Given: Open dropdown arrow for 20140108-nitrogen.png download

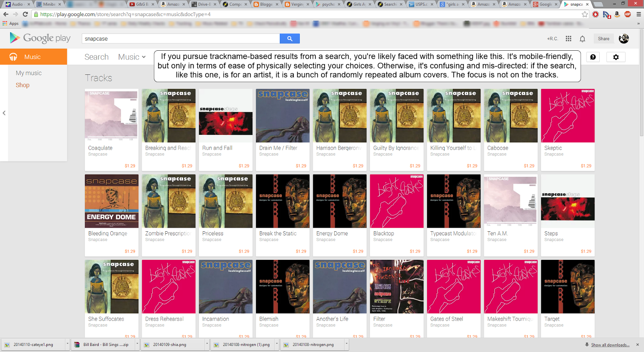Looking at the screenshot, I should coord(346,344).
